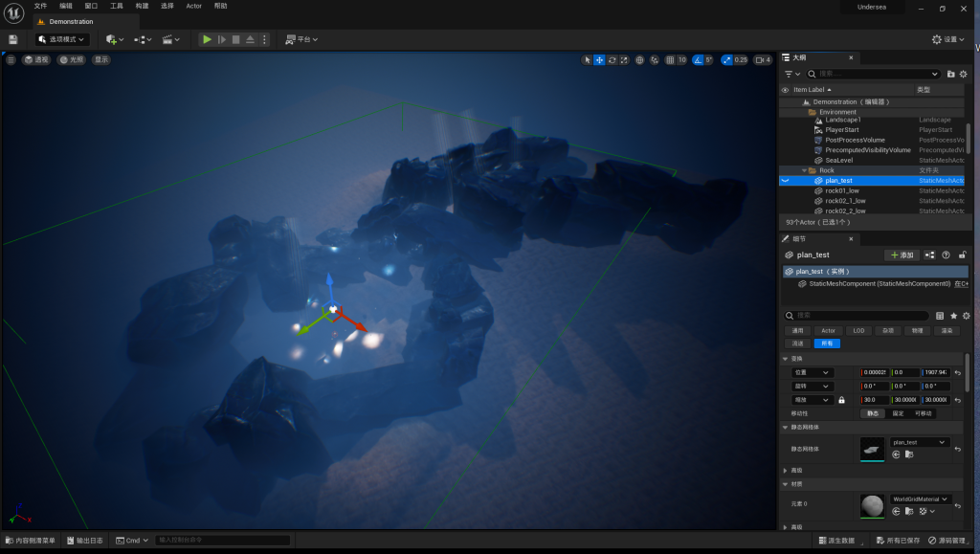Viewport: 980px width, 554px height.
Task: Select the scale gizmo tool in viewport
Action: pyautogui.click(x=625, y=59)
